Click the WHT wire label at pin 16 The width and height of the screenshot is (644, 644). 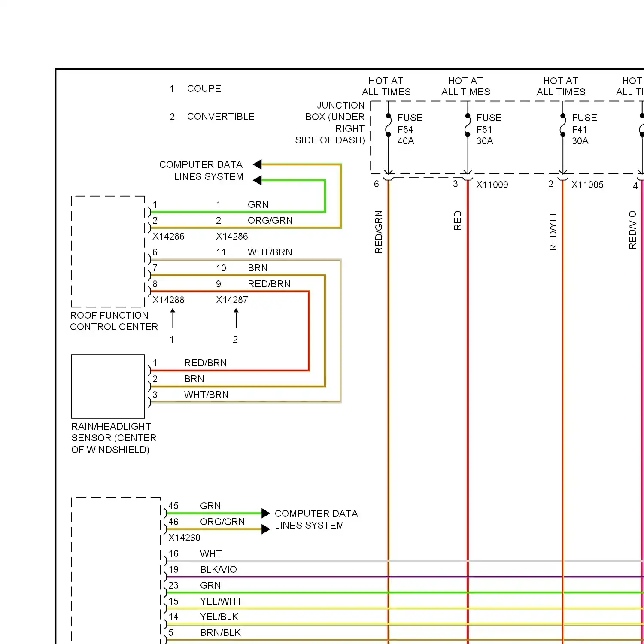(x=211, y=553)
